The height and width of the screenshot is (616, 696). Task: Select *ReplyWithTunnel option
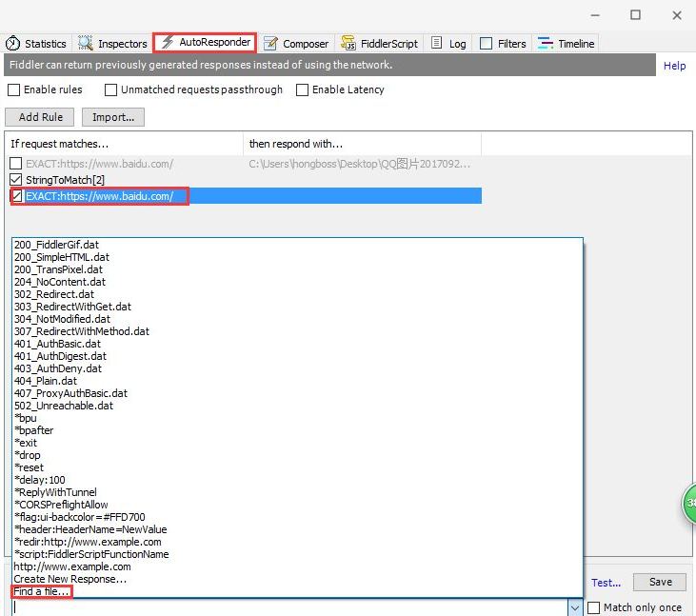(296, 492)
